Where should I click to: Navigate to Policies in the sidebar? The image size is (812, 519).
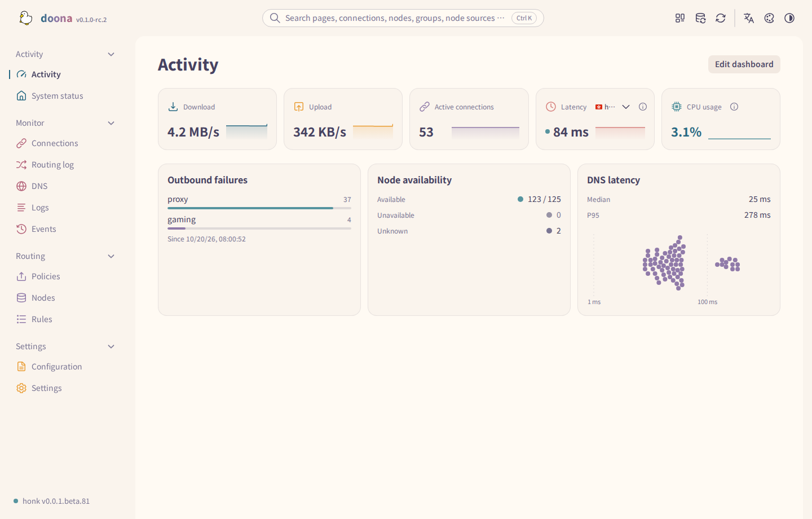65,276
